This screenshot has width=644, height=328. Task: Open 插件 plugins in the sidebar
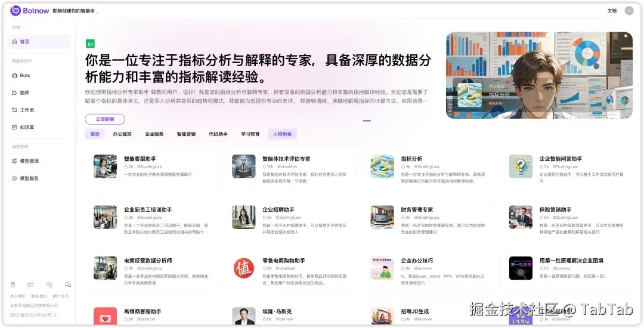(39, 93)
